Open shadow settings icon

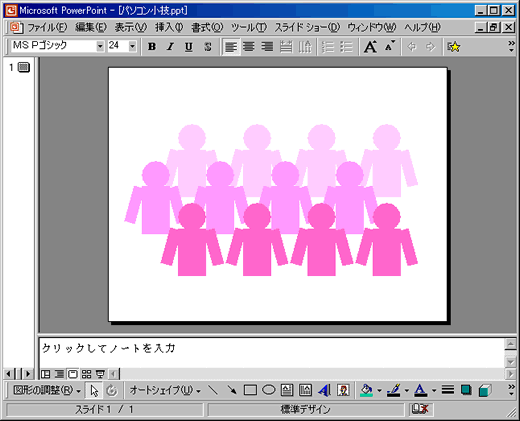(x=466, y=390)
